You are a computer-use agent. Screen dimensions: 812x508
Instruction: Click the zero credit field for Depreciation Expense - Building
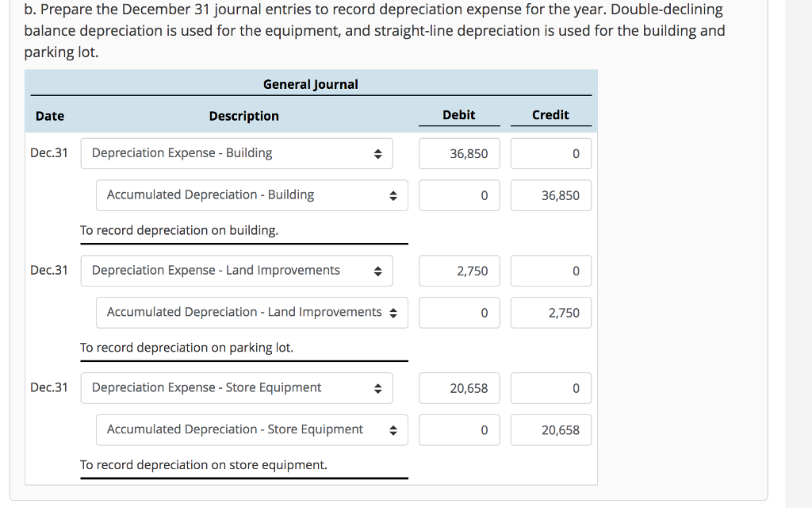tap(551, 153)
